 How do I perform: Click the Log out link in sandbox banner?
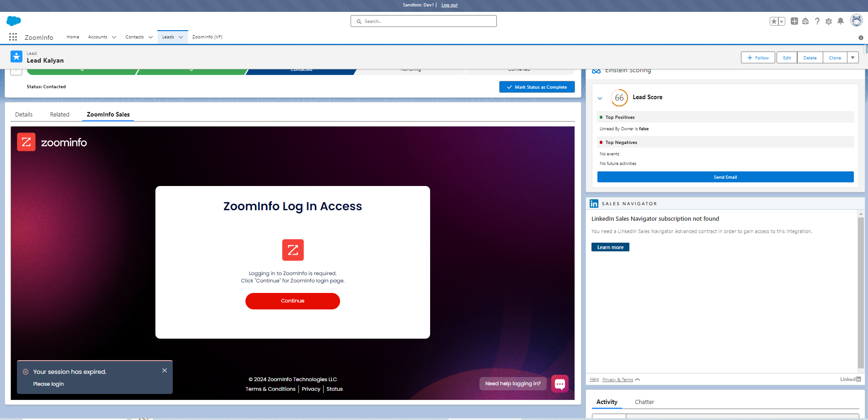pos(449,5)
